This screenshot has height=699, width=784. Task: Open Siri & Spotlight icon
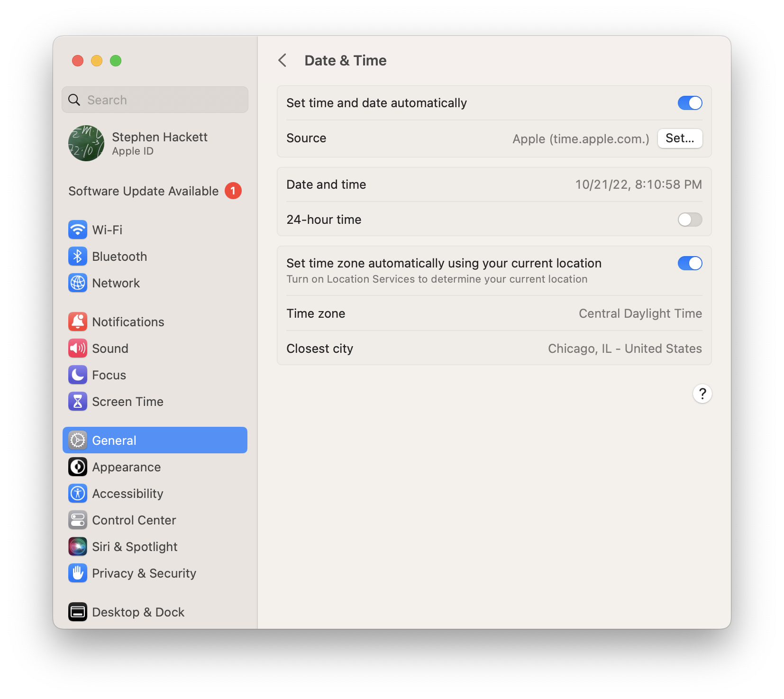click(78, 547)
